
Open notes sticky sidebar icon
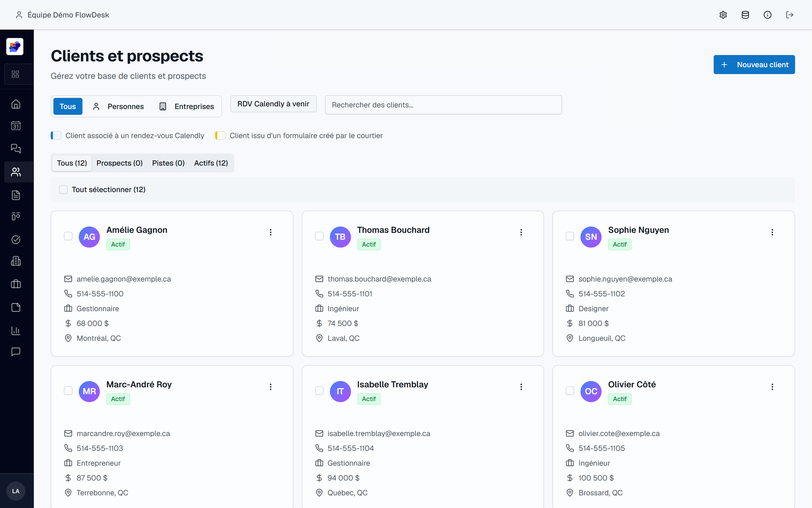[x=16, y=307]
